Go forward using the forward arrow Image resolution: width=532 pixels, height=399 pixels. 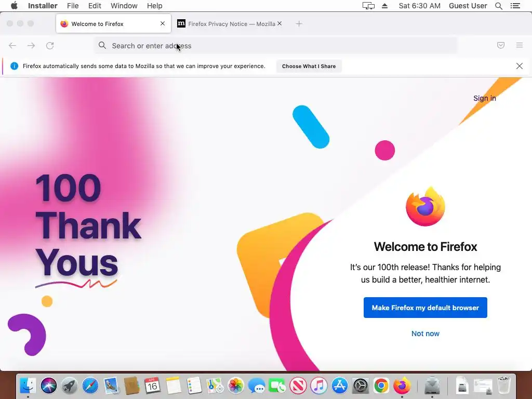pos(31,46)
